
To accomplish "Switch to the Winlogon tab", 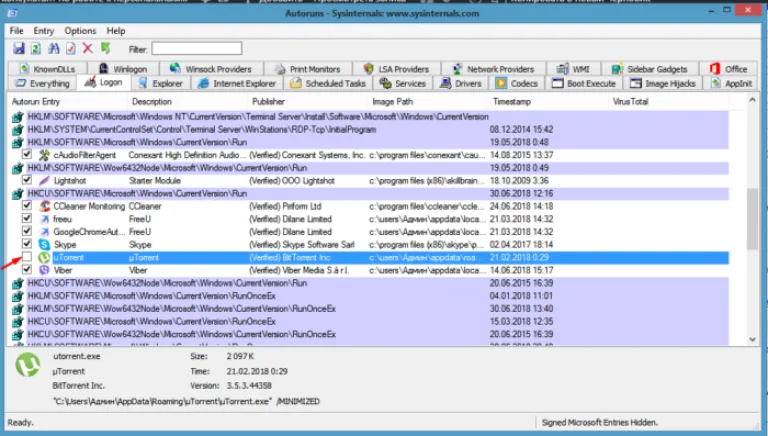I will tap(123, 69).
